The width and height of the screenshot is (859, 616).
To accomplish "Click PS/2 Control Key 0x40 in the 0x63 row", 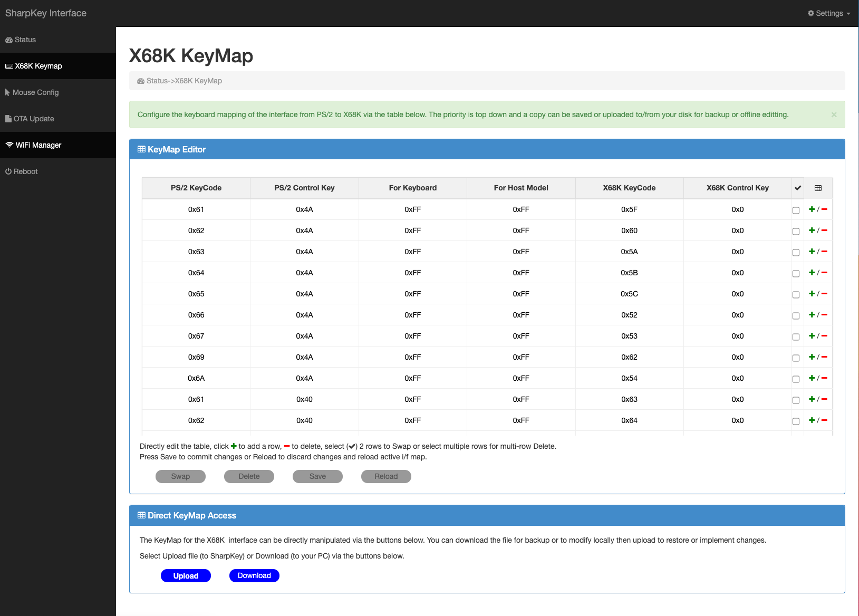I will click(304, 399).
